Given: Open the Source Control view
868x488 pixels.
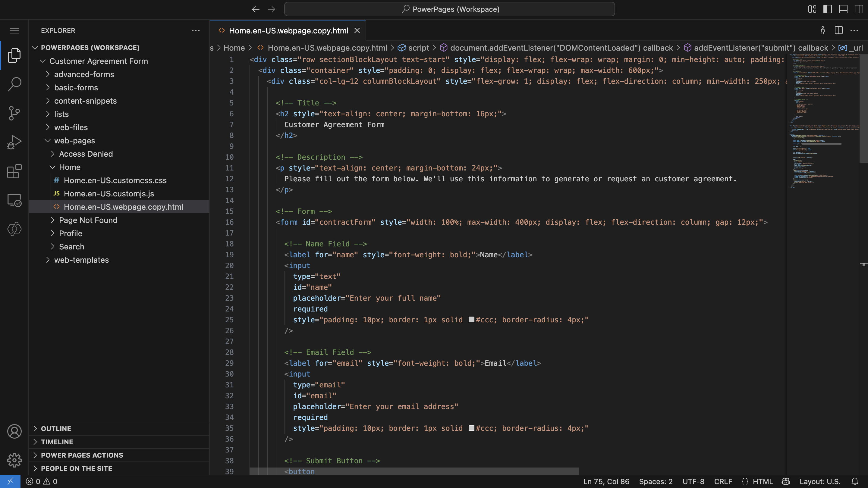Looking at the screenshot, I should pos(14,113).
